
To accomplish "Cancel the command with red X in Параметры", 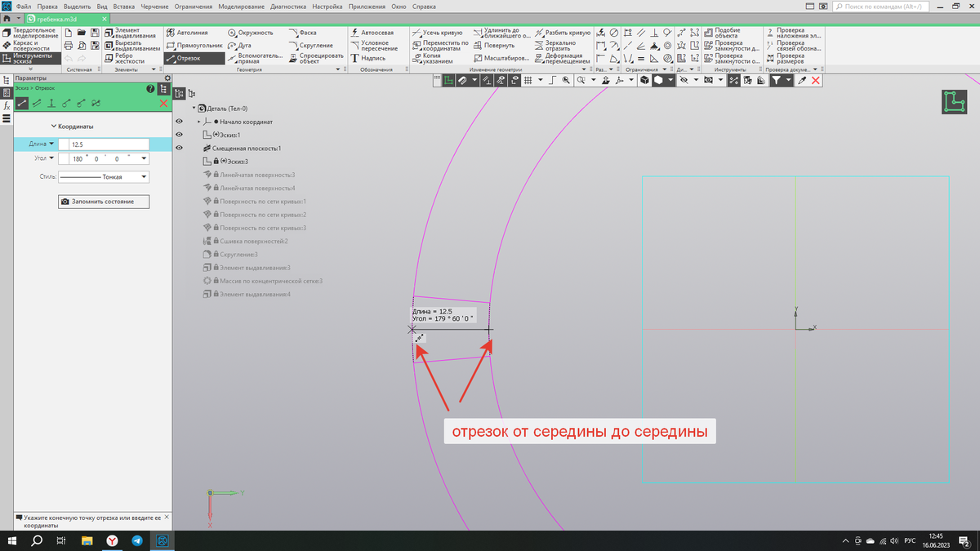I will [164, 103].
